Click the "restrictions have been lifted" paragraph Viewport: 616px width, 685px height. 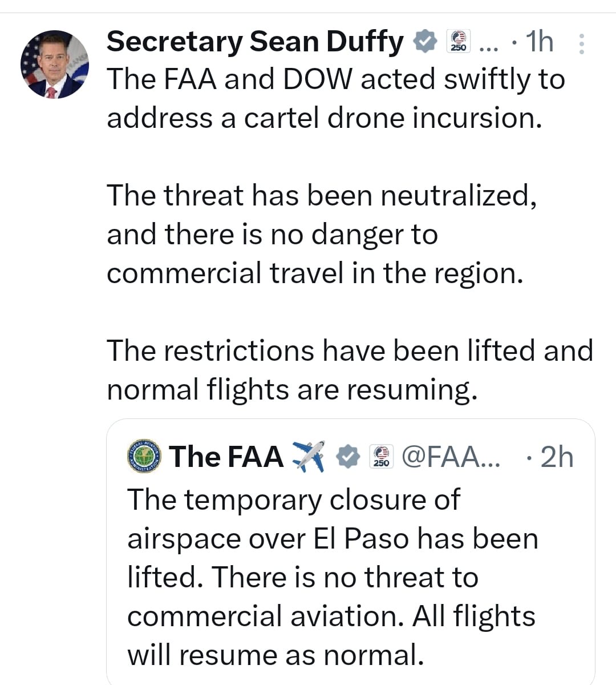click(x=350, y=350)
